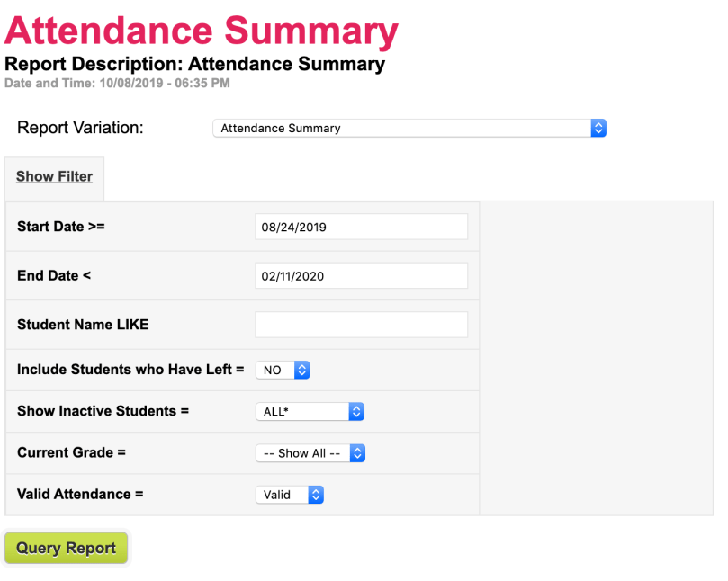
Task: Click the arrows on the Current Grade selector
Action: (357, 452)
